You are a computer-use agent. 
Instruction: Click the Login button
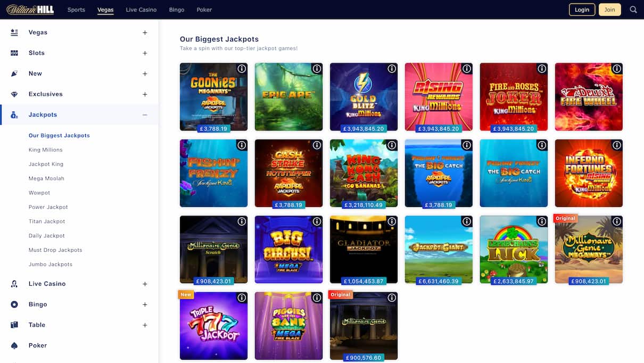tap(582, 10)
